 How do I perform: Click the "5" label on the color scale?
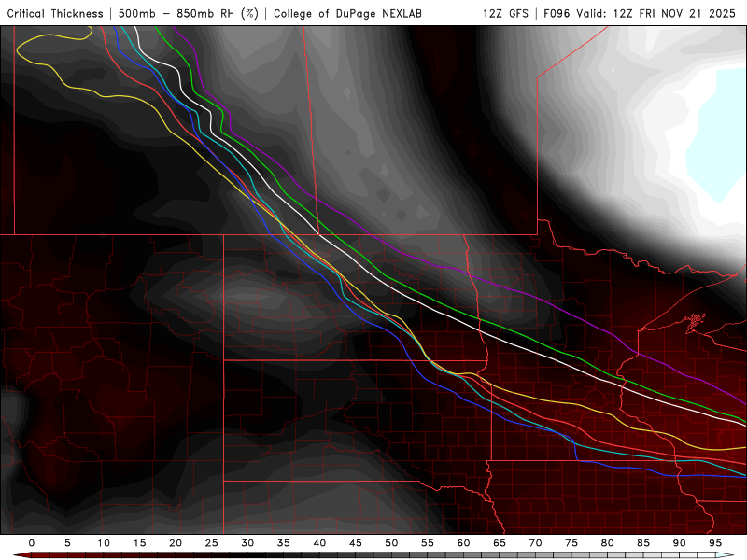(67, 543)
